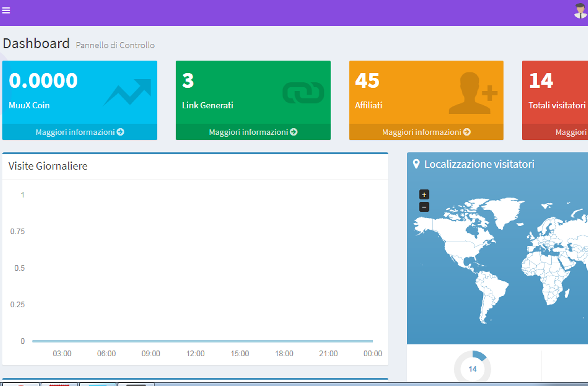Image resolution: width=588 pixels, height=386 pixels.
Task: Click the 14 count on Totali visitatori card
Action: point(541,81)
